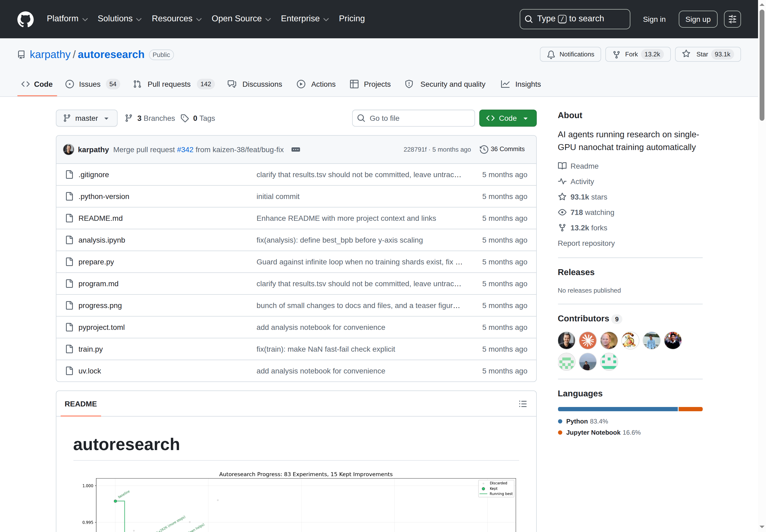766x532 pixels.
Task: Focus the Type / to search box
Action: [575, 19]
